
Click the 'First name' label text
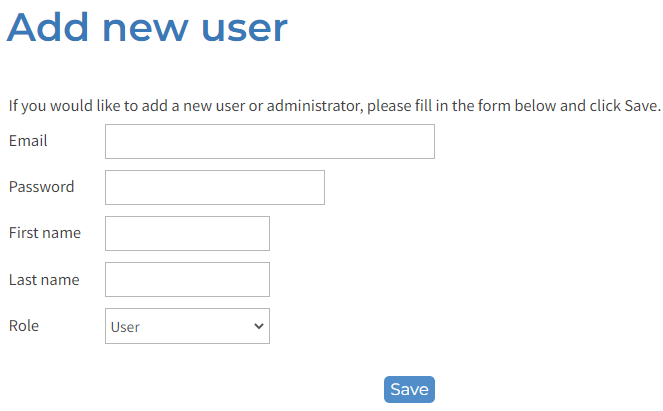point(45,233)
